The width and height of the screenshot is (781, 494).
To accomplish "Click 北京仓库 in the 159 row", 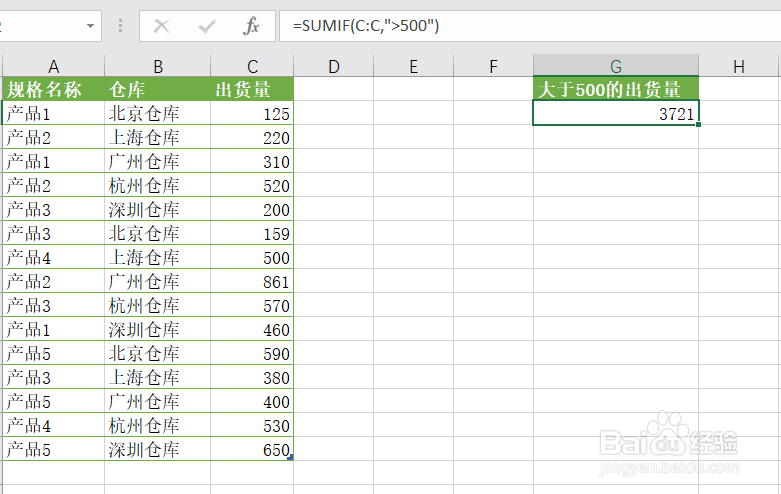I will pyautogui.click(x=144, y=233).
